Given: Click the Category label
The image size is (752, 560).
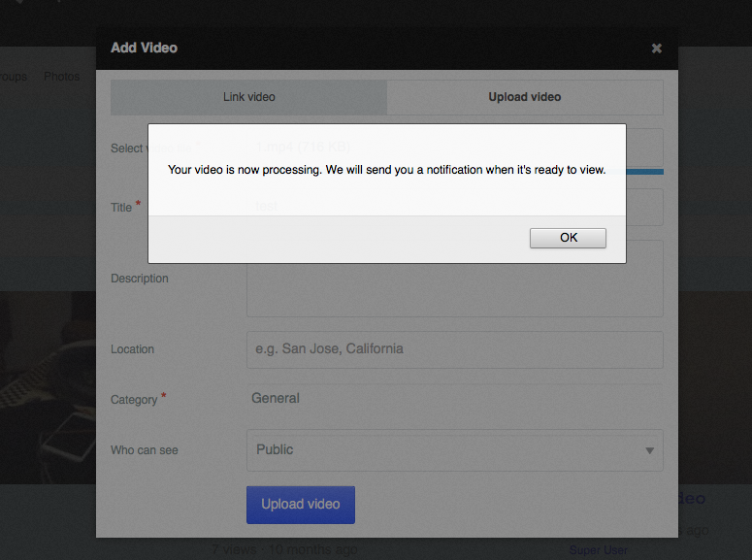Looking at the screenshot, I should 134,399.
